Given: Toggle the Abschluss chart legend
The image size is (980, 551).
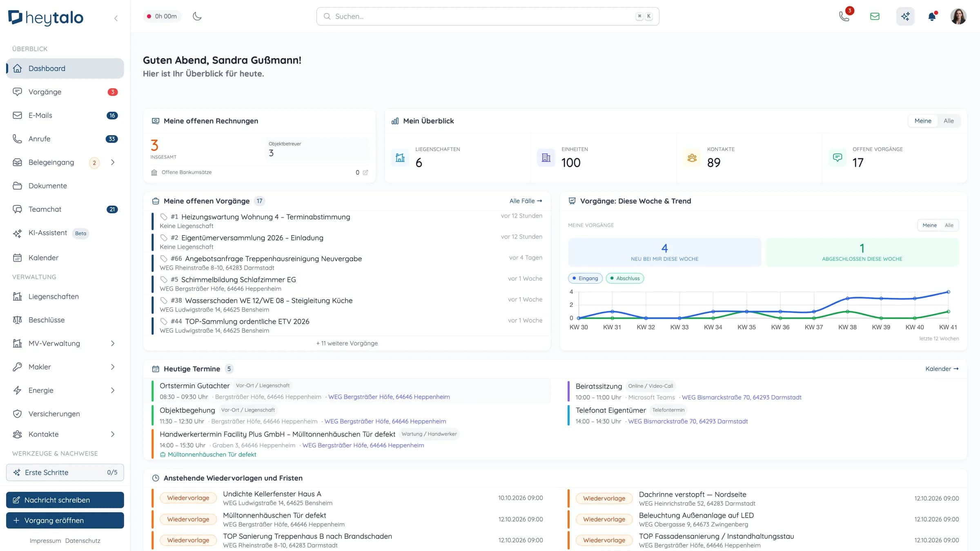Looking at the screenshot, I should click(625, 278).
